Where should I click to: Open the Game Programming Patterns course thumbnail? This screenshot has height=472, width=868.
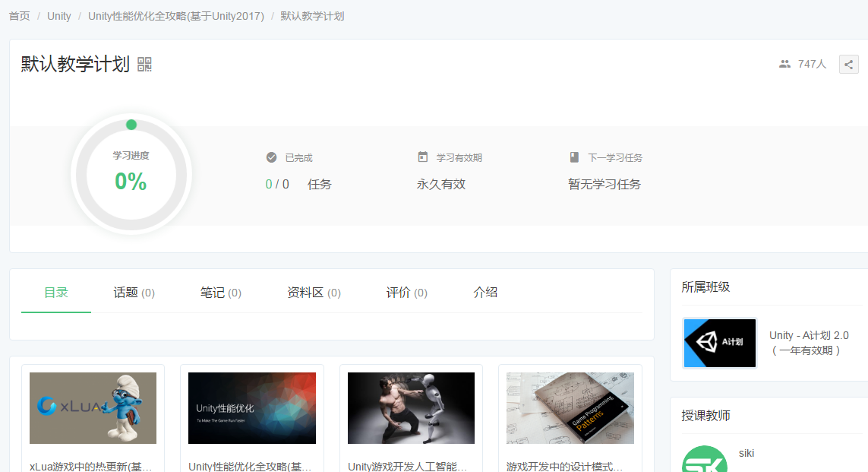click(570, 407)
